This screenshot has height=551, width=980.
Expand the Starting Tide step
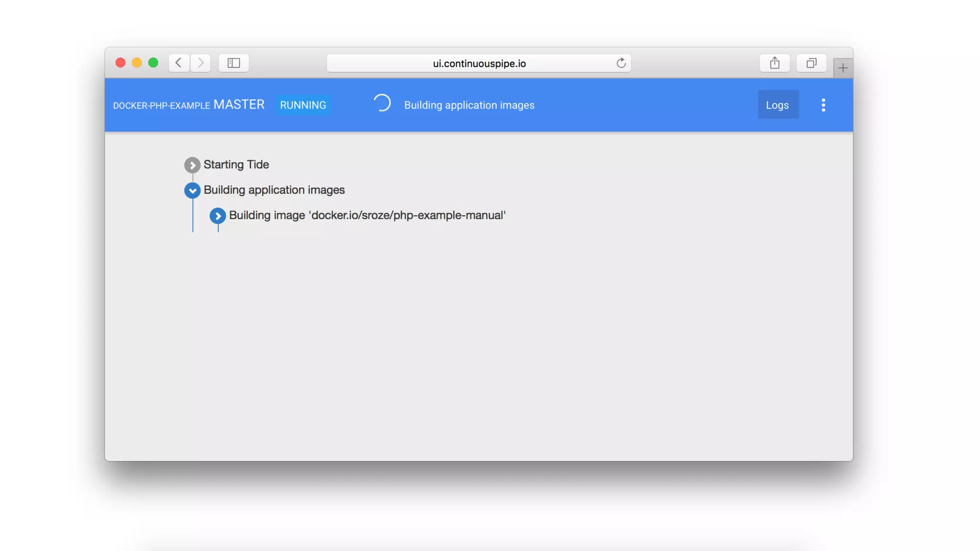point(192,165)
